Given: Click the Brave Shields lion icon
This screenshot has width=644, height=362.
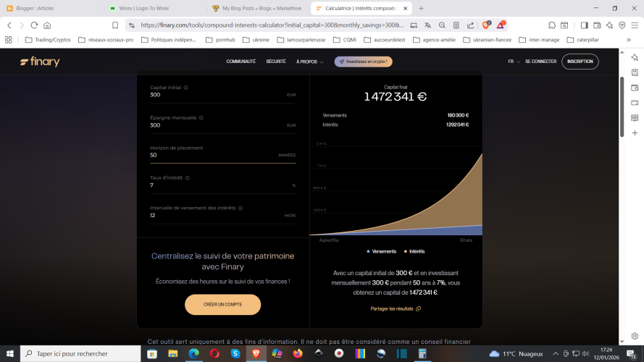Looking at the screenshot, I should click(x=487, y=25).
